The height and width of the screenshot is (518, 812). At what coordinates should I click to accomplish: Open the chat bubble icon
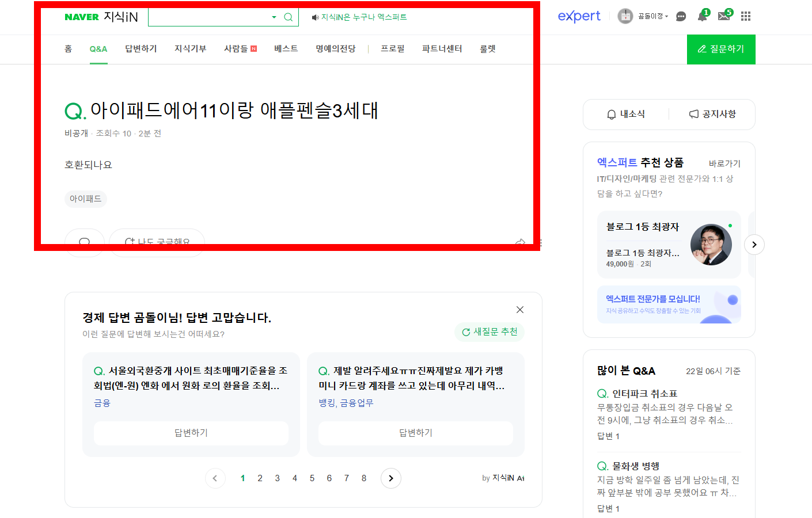point(681,16)
